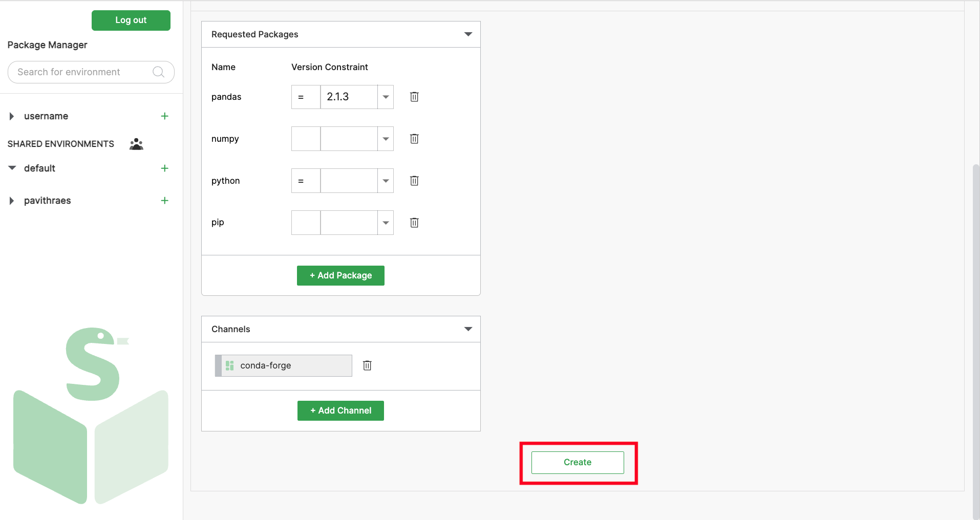980x520 pixels.
Task: Click the search magnifier icon
Action: tap(159, 72)
